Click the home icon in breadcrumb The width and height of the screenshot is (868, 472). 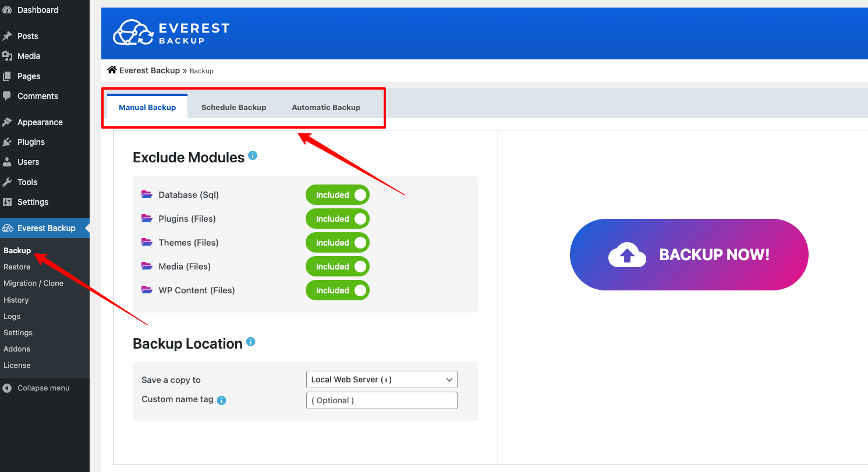(x=112, y=70)
